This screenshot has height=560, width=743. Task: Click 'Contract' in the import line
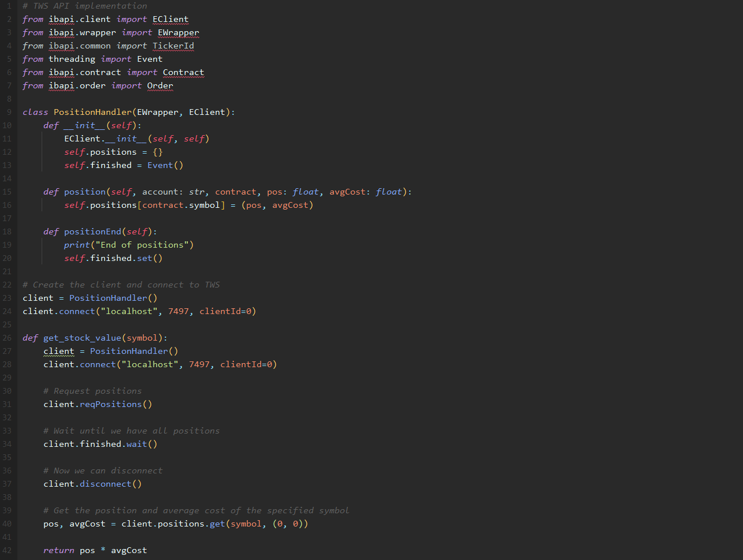point(184,72)
